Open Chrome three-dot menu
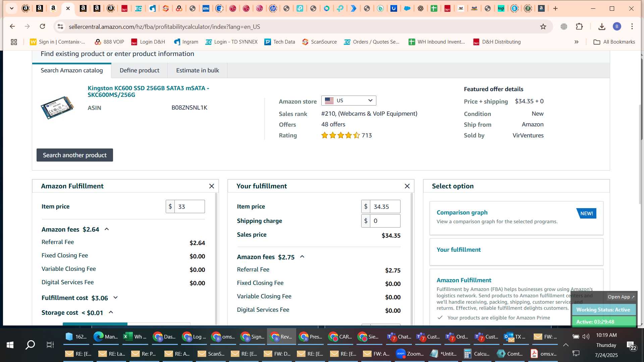Screen dimensions: 644x362 tap(632, 26)
